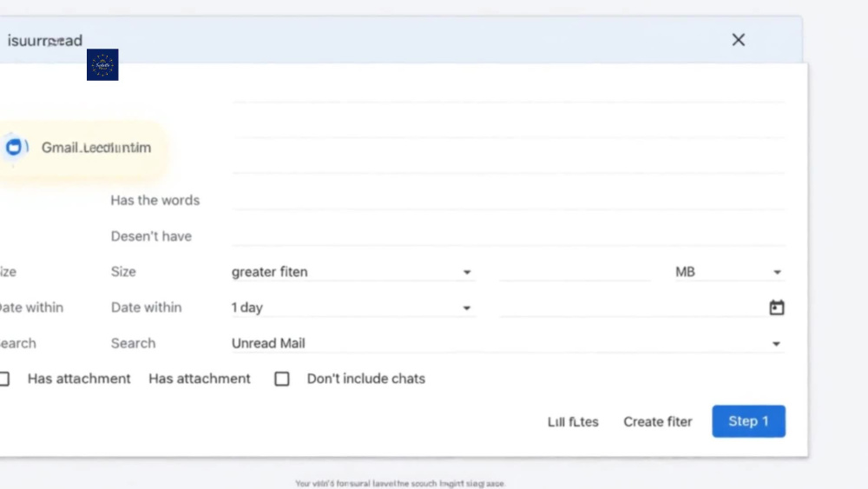Click the 'Don't include chats' label

point(366,379)
